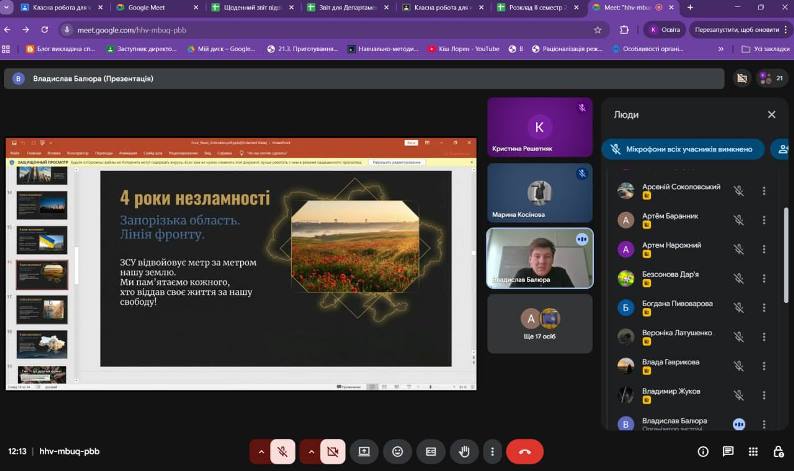Open chat with everyone icon

[728, 451]
